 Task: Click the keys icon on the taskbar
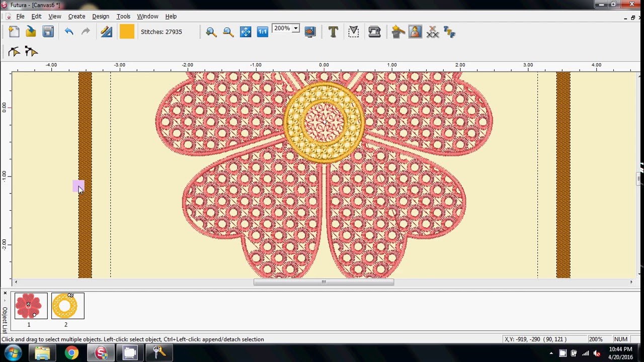[159, 353]
